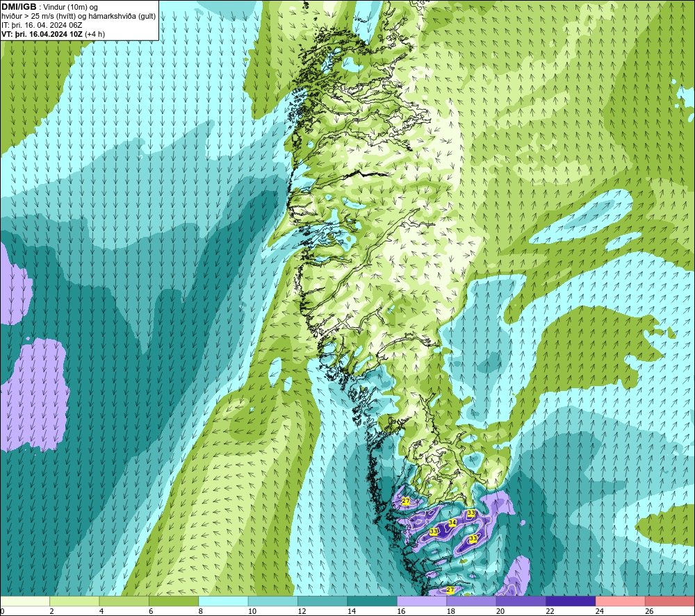Viewport: 695px width, 616px height.
Task: Select the violet 20–22 m/s swatch
Action: pos(521,601)
